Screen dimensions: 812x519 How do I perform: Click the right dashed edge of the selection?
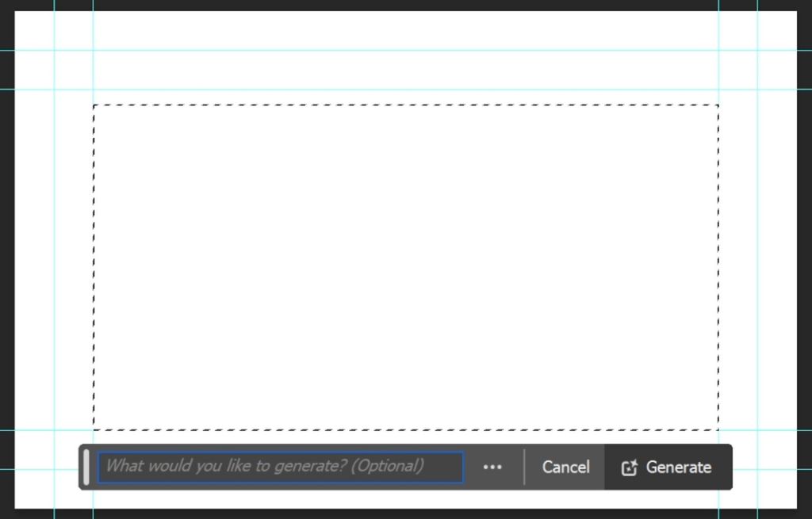pos(718,267)
